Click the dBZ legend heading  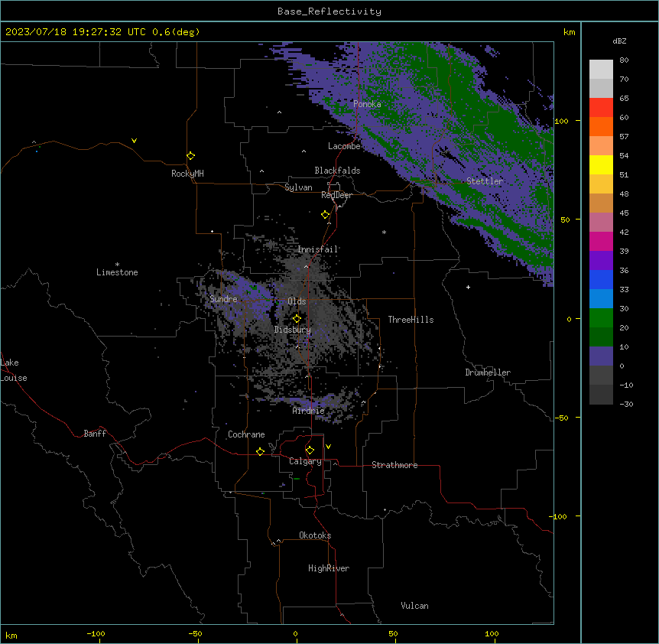619,41
